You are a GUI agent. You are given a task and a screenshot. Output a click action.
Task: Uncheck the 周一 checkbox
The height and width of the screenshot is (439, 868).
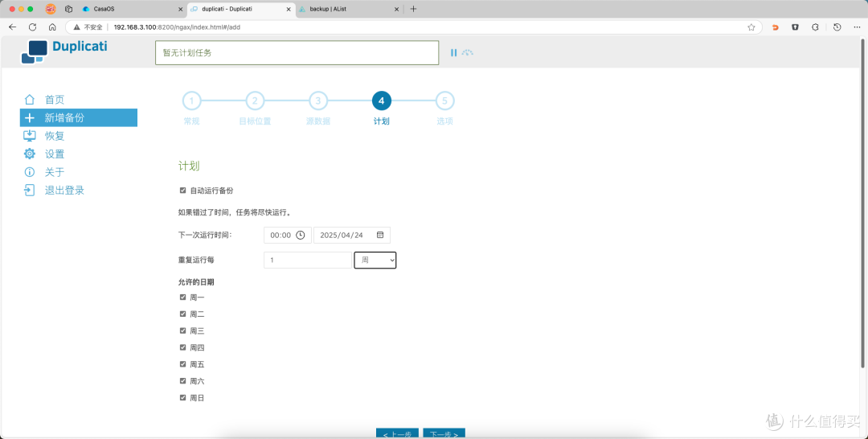pos(182,297)
